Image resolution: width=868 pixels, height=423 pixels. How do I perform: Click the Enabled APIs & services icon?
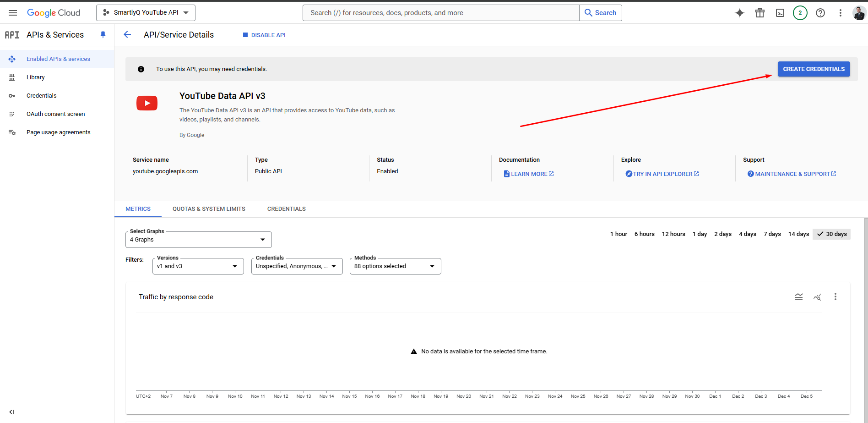point(12,59)
